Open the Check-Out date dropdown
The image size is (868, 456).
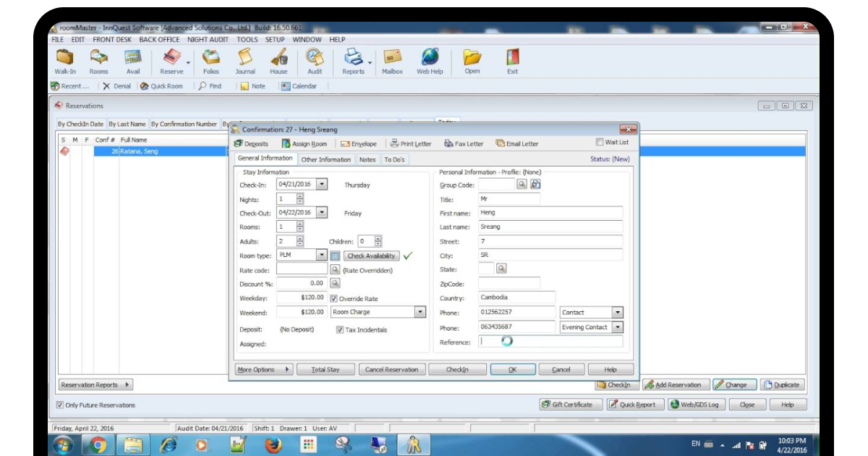pyautogui.click(x=322, y=213)
